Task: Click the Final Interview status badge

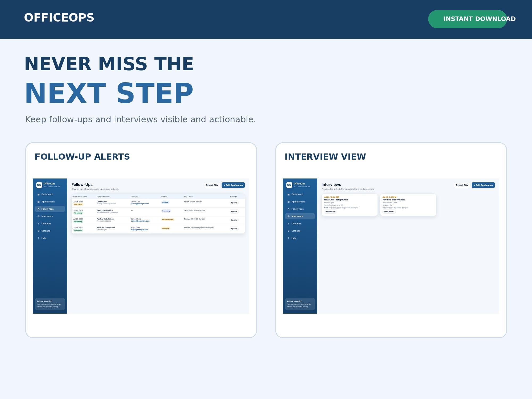Action: click(x=168, y=219)
